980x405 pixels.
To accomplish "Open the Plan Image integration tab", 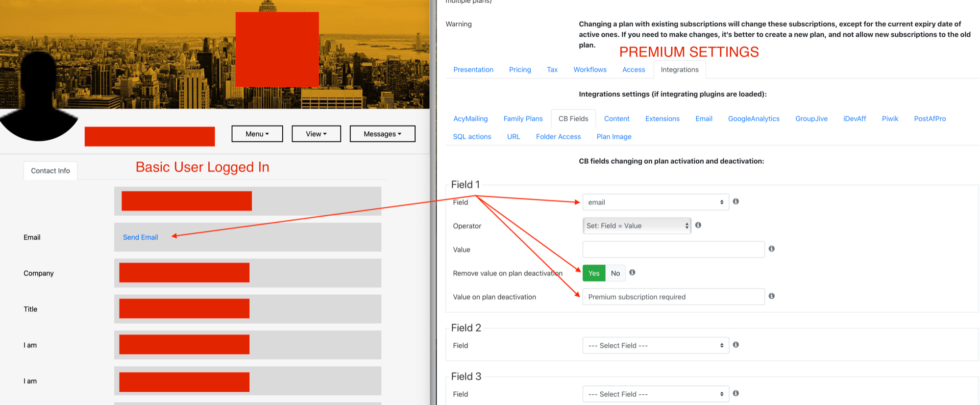I will coord(614,137).
